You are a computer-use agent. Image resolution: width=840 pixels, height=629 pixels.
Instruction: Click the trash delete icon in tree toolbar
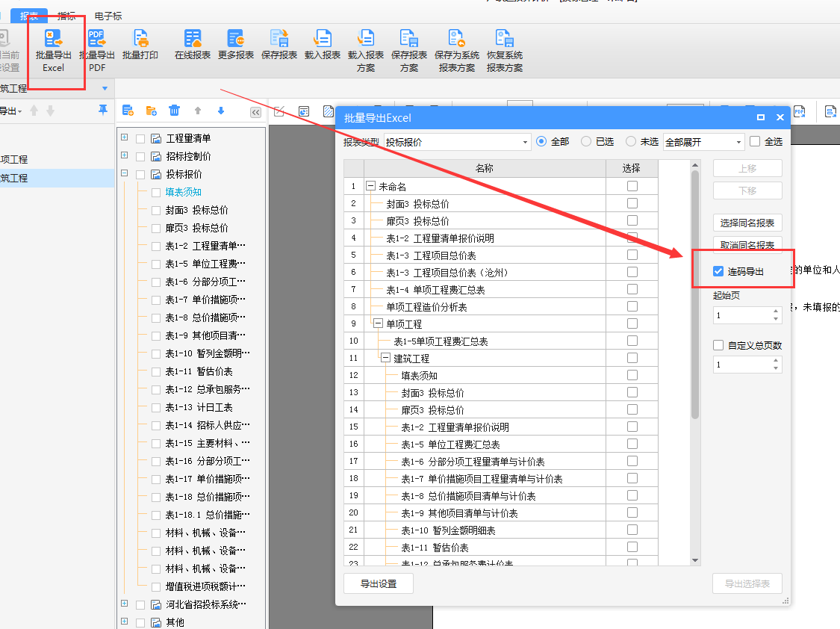[174, 111]
